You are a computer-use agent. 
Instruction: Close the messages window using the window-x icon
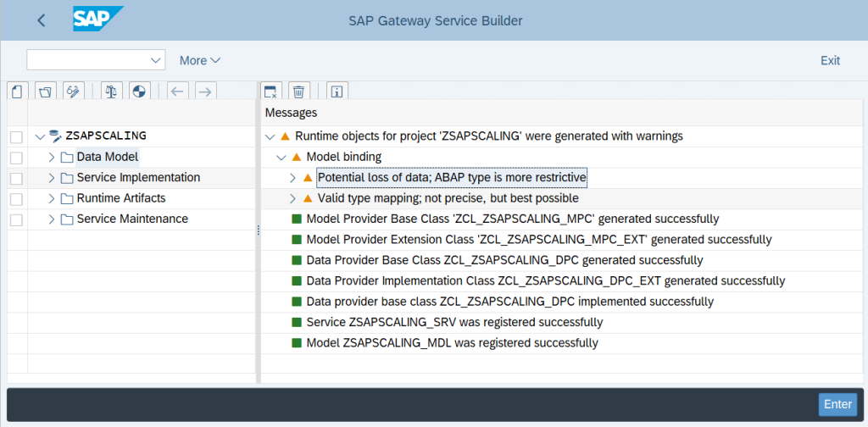pyautogui.click(x=270, y=91)
